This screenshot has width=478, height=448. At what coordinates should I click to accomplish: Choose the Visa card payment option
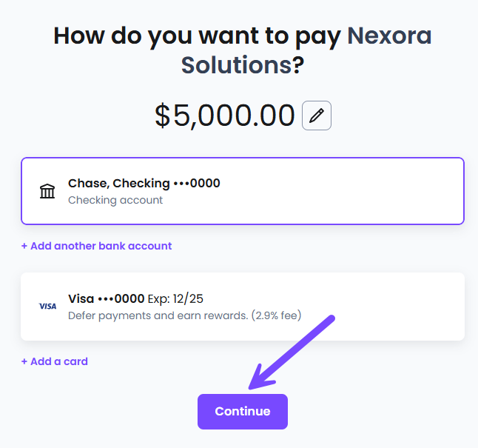(x=242, y=307)
